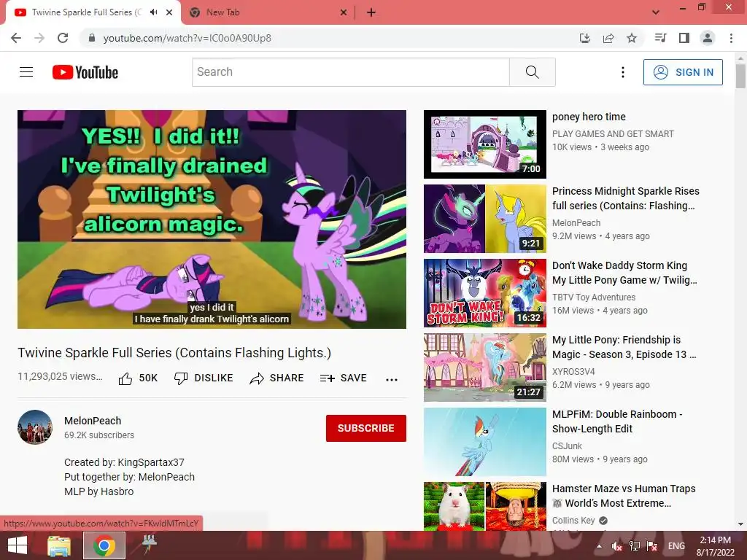Open the network tray icon
747x560 pixels.
pos(635,546)
